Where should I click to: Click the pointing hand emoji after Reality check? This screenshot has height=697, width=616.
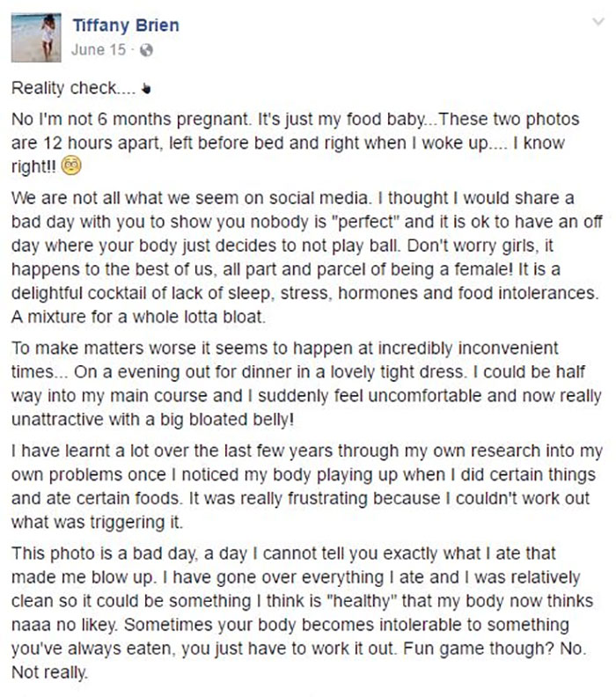146,89
